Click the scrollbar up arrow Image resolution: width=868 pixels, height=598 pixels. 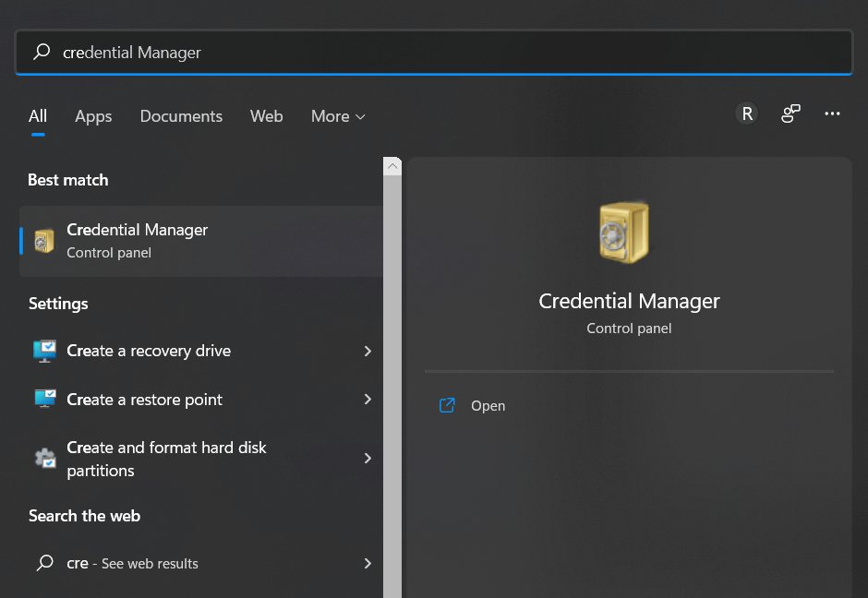tap(392, 166)
